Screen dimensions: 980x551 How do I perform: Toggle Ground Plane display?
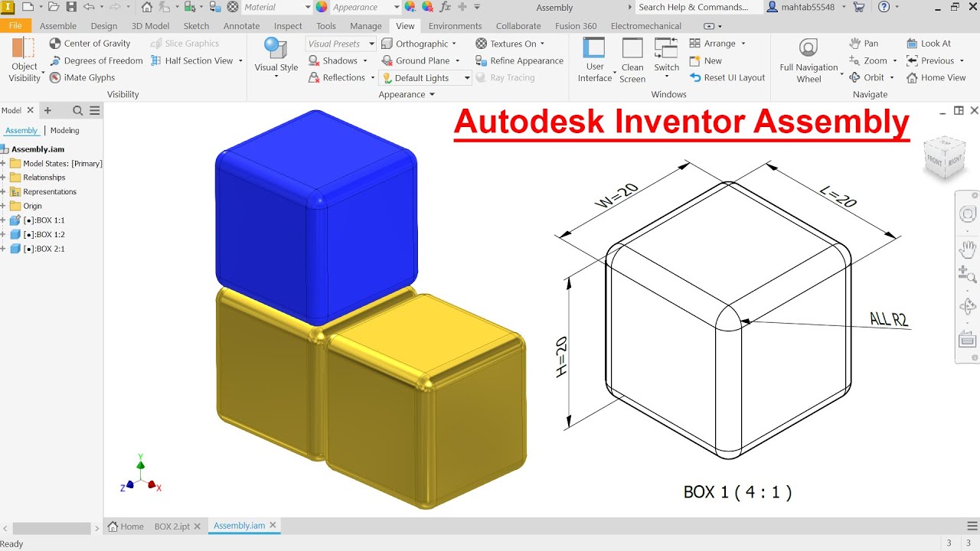[x=415, y=60]
